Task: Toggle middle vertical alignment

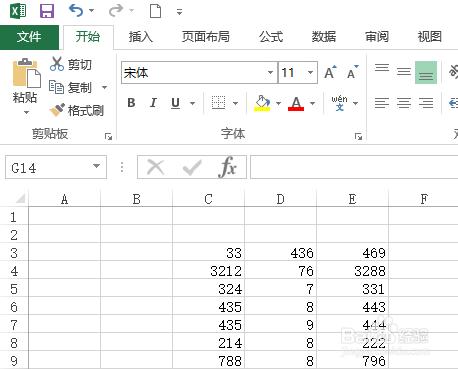Action: pyautogui.click(x=404, y=72)
